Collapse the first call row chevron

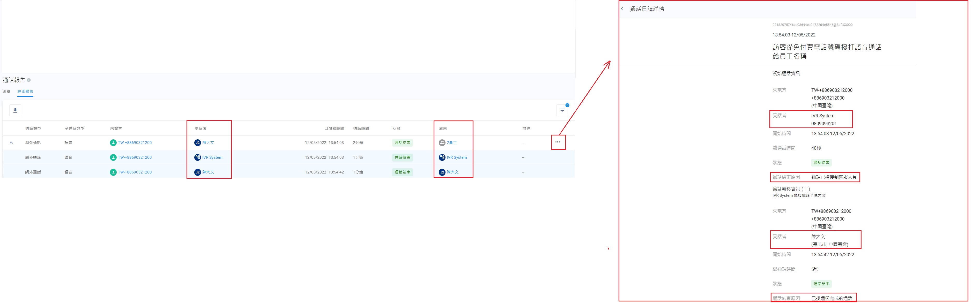[11, 142]
